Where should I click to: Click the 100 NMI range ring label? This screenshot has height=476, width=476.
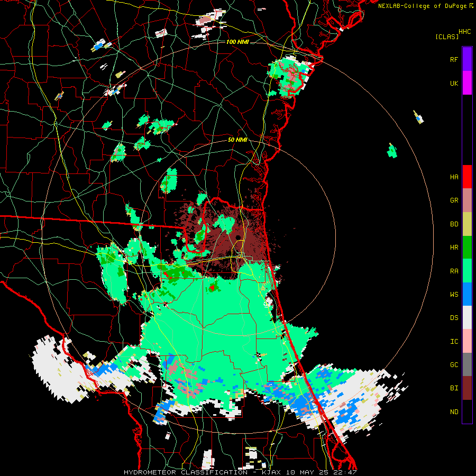coord(237,42)
